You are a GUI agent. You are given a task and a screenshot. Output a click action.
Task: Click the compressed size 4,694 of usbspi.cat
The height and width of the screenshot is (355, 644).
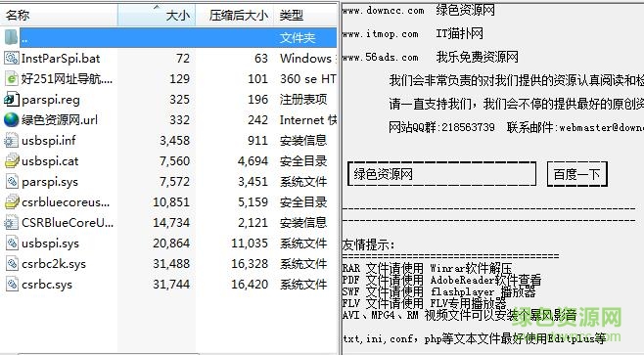click(253, 161)
